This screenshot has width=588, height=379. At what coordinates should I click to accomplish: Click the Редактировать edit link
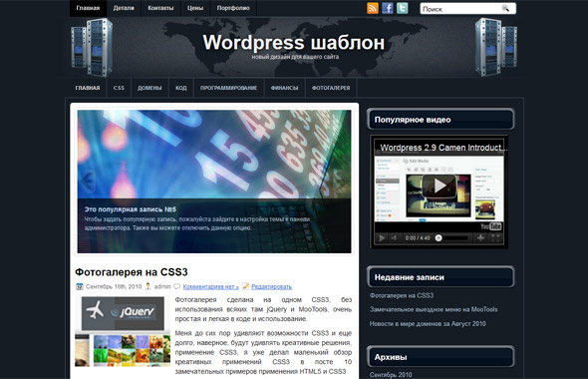[271, 286]
